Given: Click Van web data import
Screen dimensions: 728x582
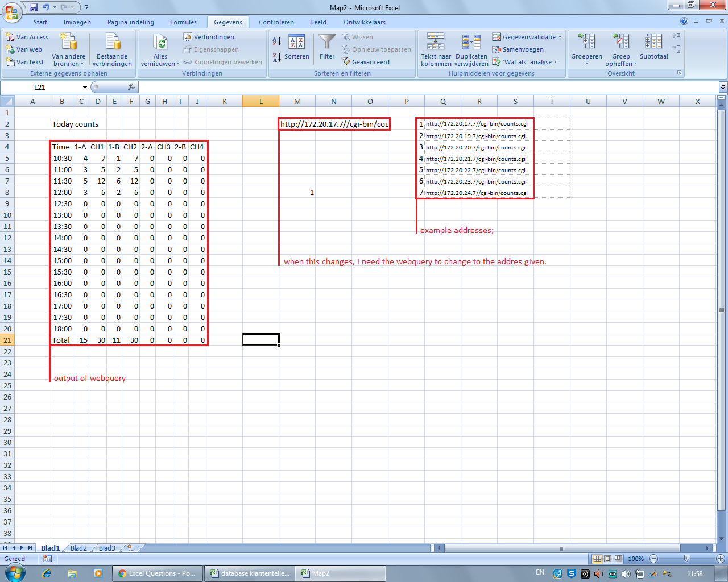Looking at the screenshot, I should (x=24, y=49).
